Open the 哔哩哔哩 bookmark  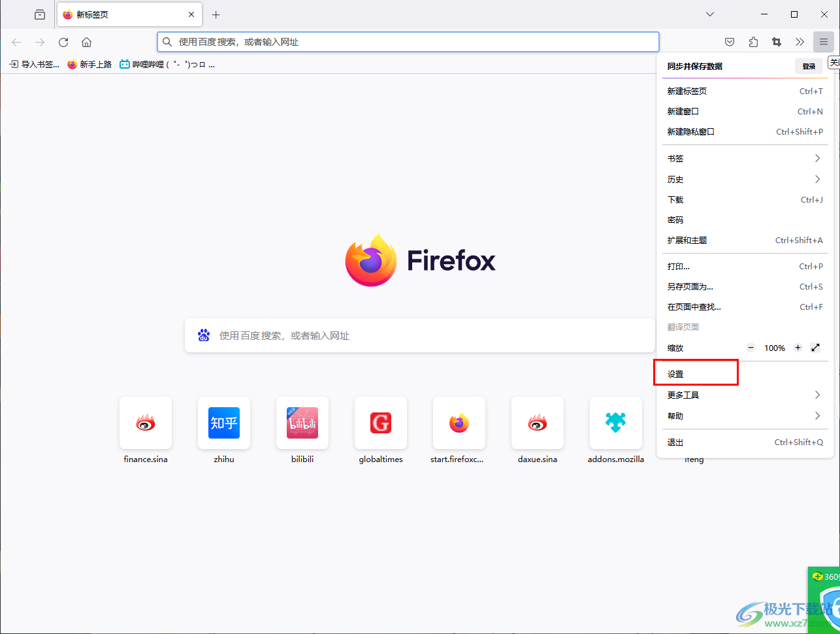click(x=167, y=64)
